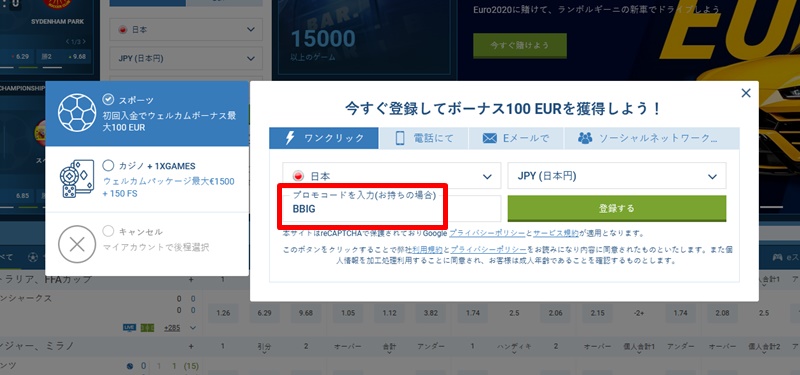Screen dimensions: 800x375
Task: Select the -2+ handicap odds cell
Action: click(638, 313)
